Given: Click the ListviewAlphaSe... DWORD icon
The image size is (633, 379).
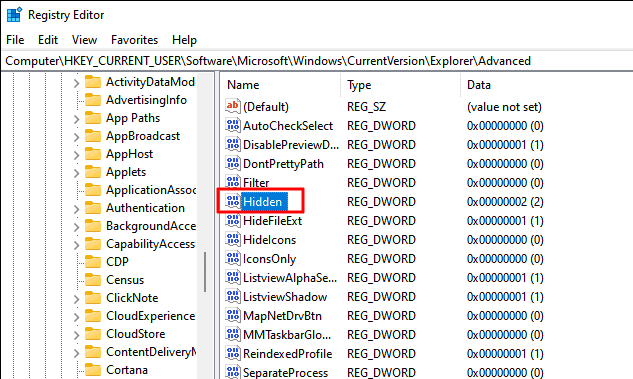Looking at the screenshot, I should coord(233,277).
